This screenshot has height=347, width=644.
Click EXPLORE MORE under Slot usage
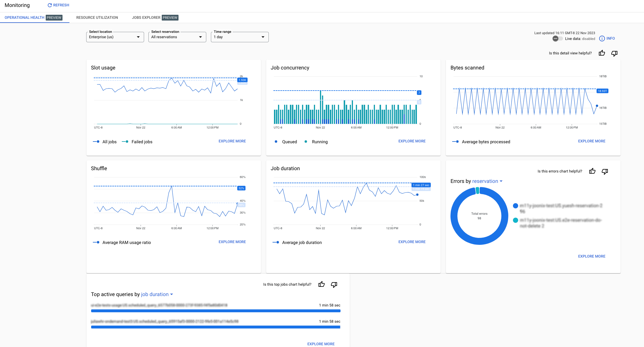[x=232, y=141]
